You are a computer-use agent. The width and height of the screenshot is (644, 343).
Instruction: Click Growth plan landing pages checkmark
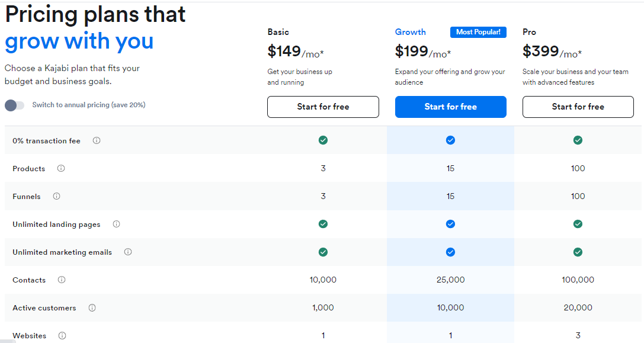pyautogui.click(x=450, y=224)
